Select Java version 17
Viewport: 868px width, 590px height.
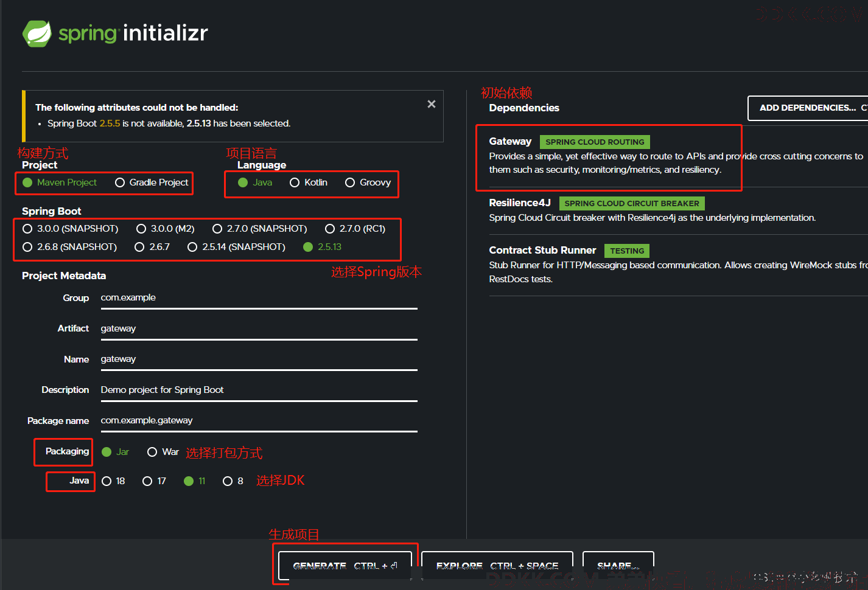point(154,481)
